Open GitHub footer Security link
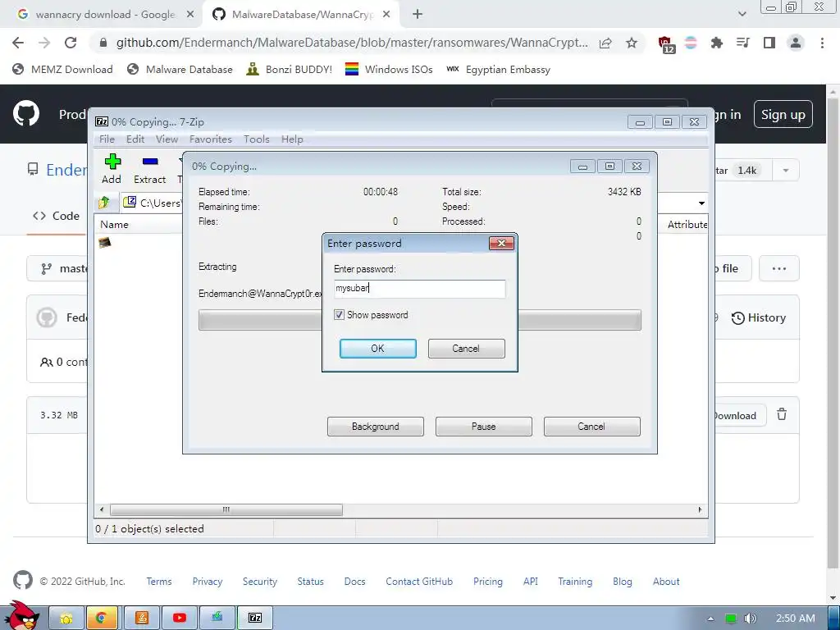Viewport: 840px width, 630px height. coord(260,582)
